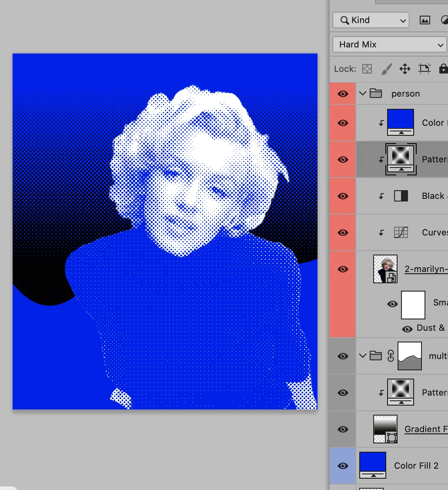The image size is (448, 490).
Task: Click clipping arrow on Black & White layer
Action: (x=381, y=196)
